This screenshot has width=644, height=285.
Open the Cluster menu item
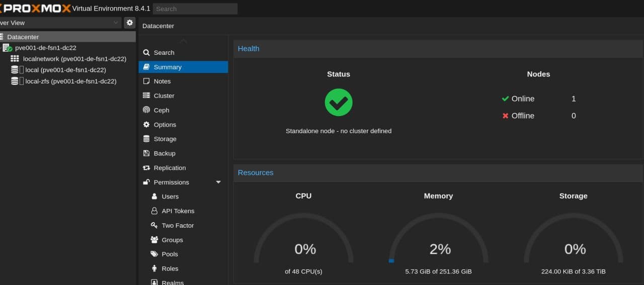[x=164, y=96]
